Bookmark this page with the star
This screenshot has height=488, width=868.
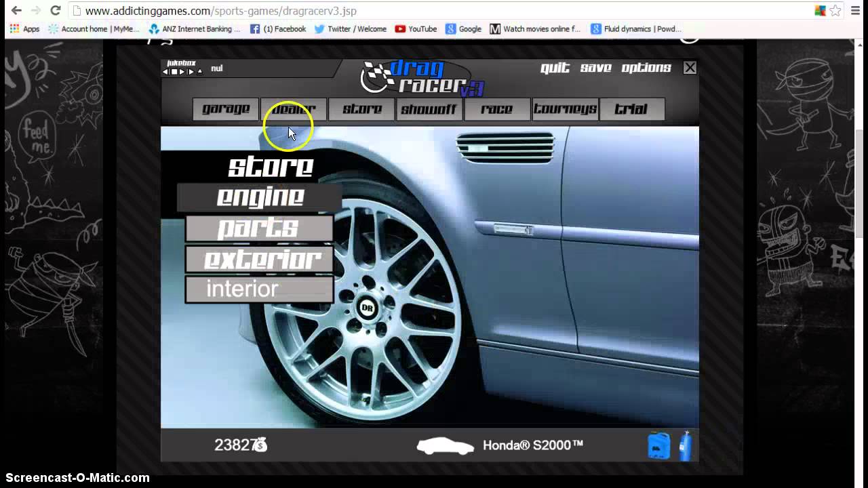tap(835, 11)
